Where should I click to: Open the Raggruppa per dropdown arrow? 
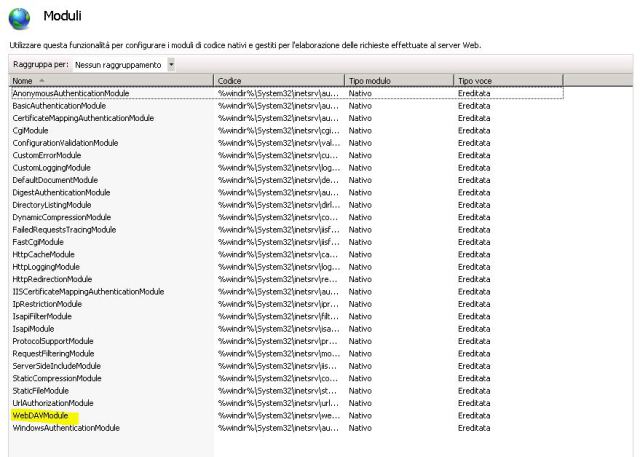click(171, 64)
